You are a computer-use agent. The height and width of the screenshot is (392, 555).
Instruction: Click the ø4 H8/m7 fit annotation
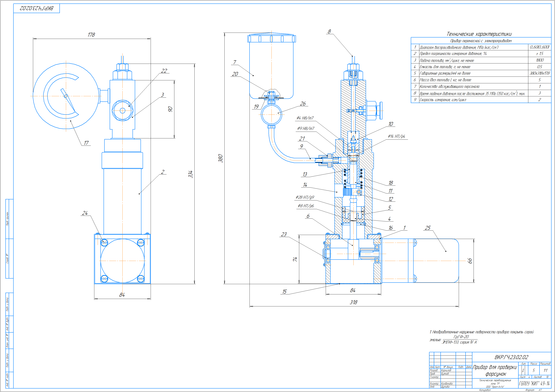(305, 118)
